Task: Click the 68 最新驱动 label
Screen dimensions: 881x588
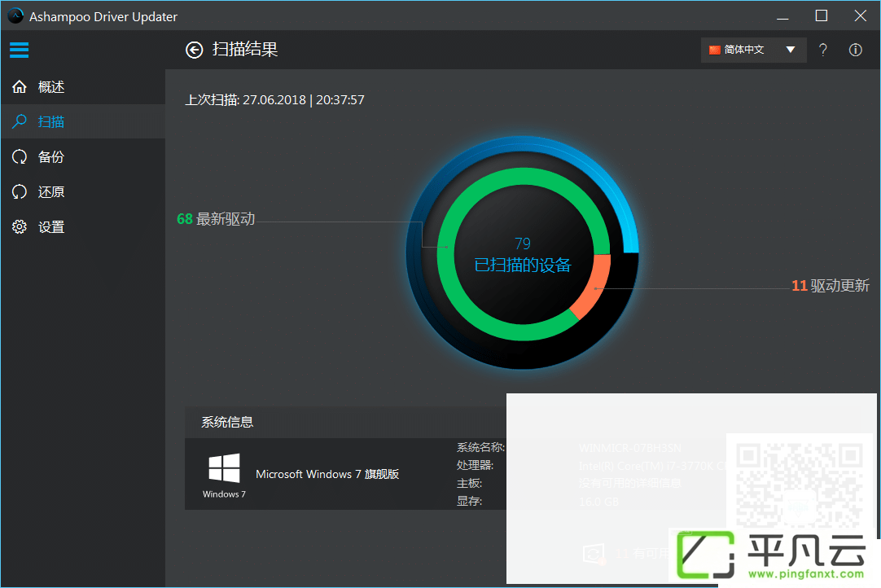Action: pyautogui.click(x=216, y=219)
